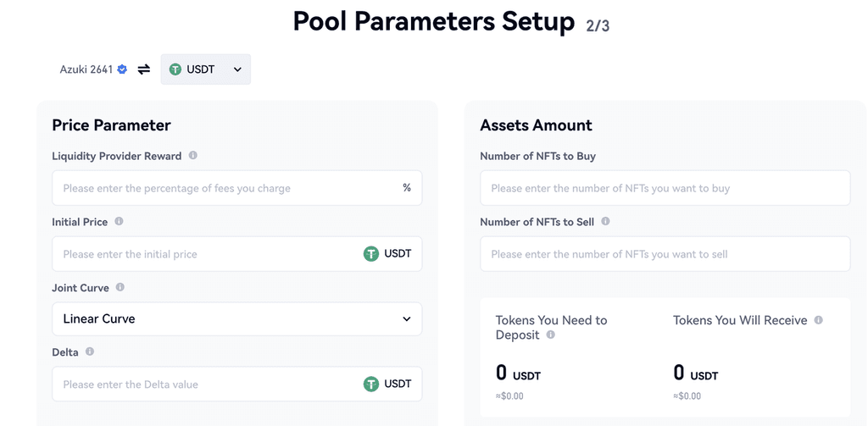The image size is (868, 426).
Task: Select the Number of NFTs to Buy field
Action: tap(665, 188)
